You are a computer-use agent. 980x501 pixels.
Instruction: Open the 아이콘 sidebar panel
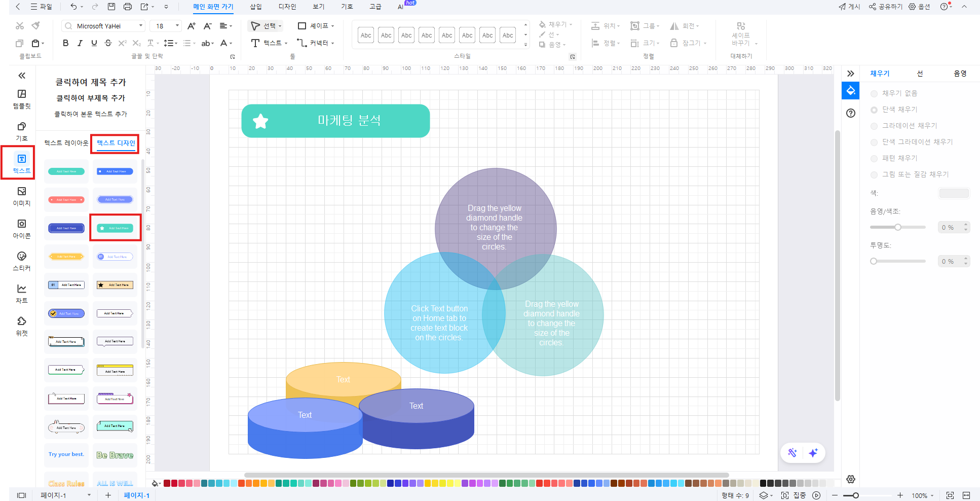point(22,229)
